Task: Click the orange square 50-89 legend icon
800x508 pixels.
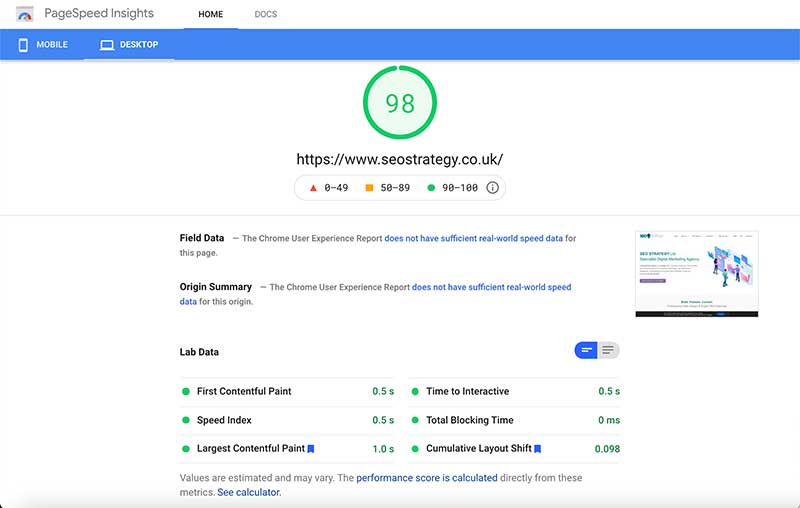Action: (369, 188)
